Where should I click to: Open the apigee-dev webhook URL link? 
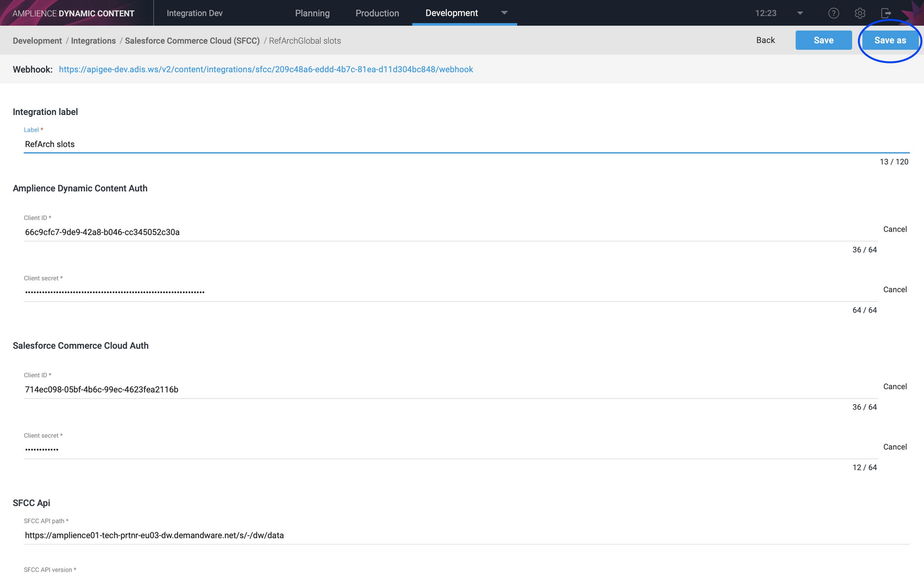[x=266, y=69]
